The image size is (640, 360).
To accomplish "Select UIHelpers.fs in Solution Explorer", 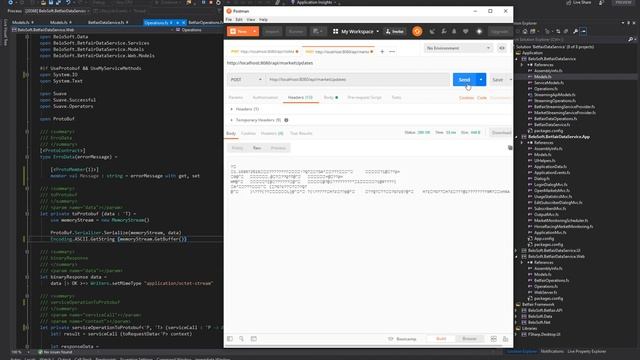I will pyautogui.click(x=544, y=161).
